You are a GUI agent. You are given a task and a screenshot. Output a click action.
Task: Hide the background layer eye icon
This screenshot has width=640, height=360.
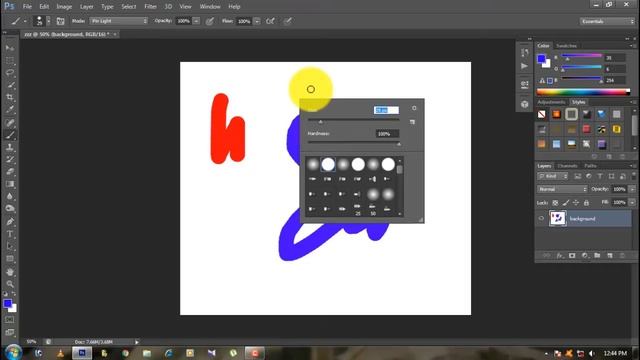point(541,218)
